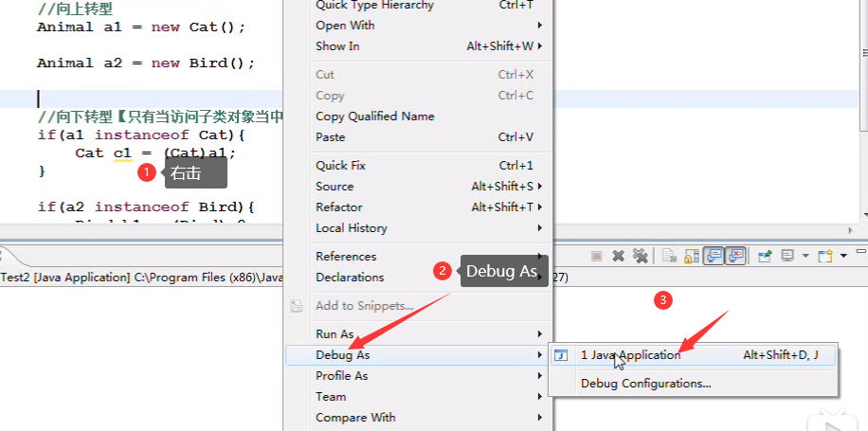The image size is (868, 431).
Task: Clear the Console with the page icon
Action: [x=670, y=256]
